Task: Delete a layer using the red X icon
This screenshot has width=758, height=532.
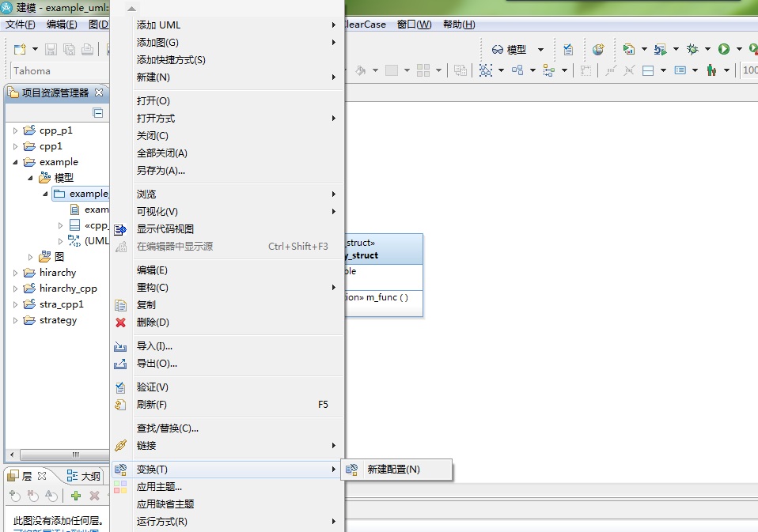Action: point(94,496)
